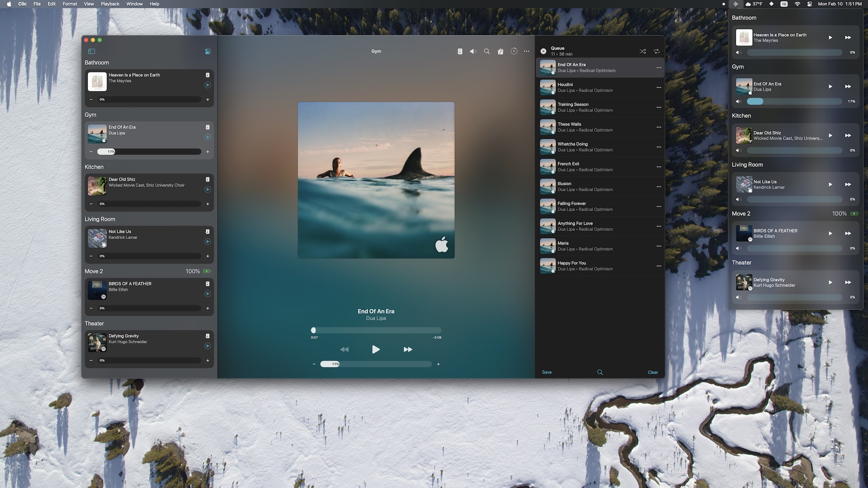Toggle repeat in the Queue header

coord(657,52)
